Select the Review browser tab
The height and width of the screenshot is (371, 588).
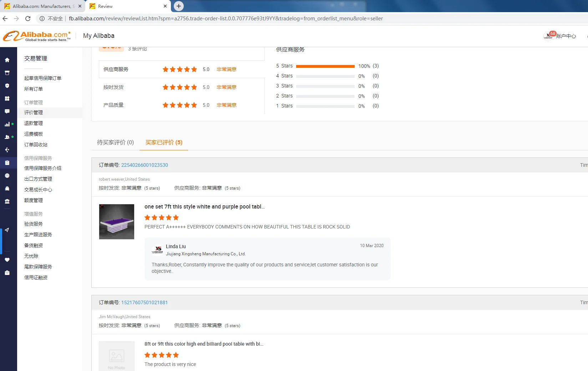coord(128,6)
